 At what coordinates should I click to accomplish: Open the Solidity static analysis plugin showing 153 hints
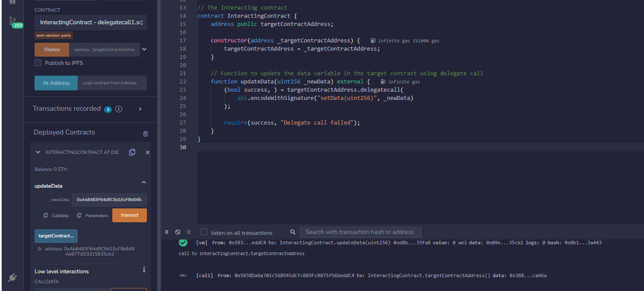point(13,20)
